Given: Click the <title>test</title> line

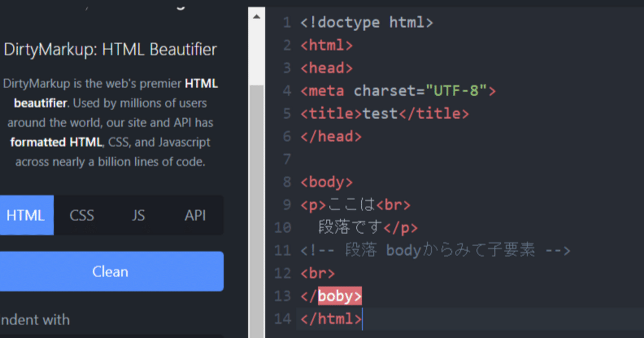Looking at the screenshot, I should click(385, 113).
